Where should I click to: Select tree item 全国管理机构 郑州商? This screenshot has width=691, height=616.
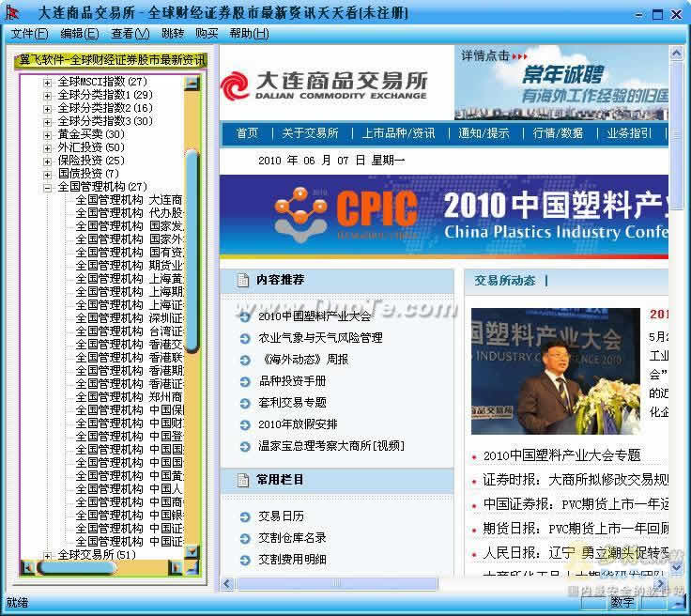tap(130, 397)
